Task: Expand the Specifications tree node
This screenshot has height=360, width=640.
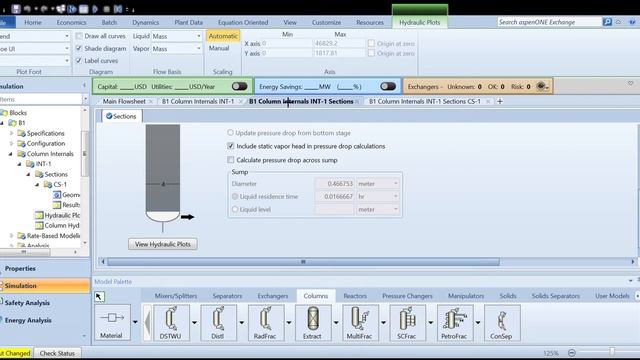Action: (11, 133)
